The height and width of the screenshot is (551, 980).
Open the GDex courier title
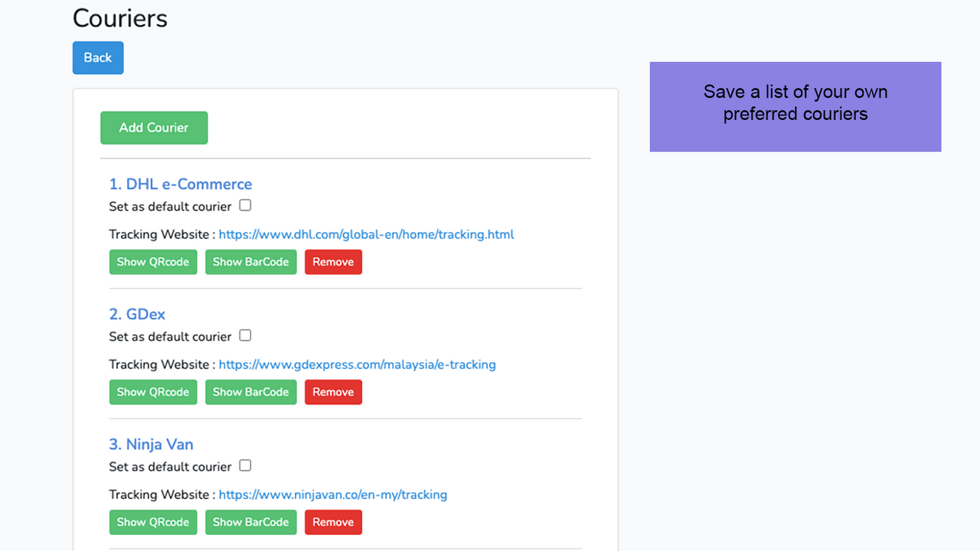click(x=137, y=314)
